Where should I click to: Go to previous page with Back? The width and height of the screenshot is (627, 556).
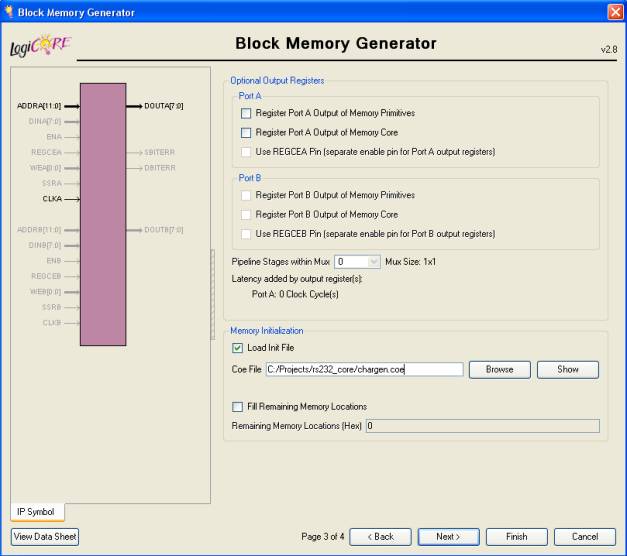(379, 537)
